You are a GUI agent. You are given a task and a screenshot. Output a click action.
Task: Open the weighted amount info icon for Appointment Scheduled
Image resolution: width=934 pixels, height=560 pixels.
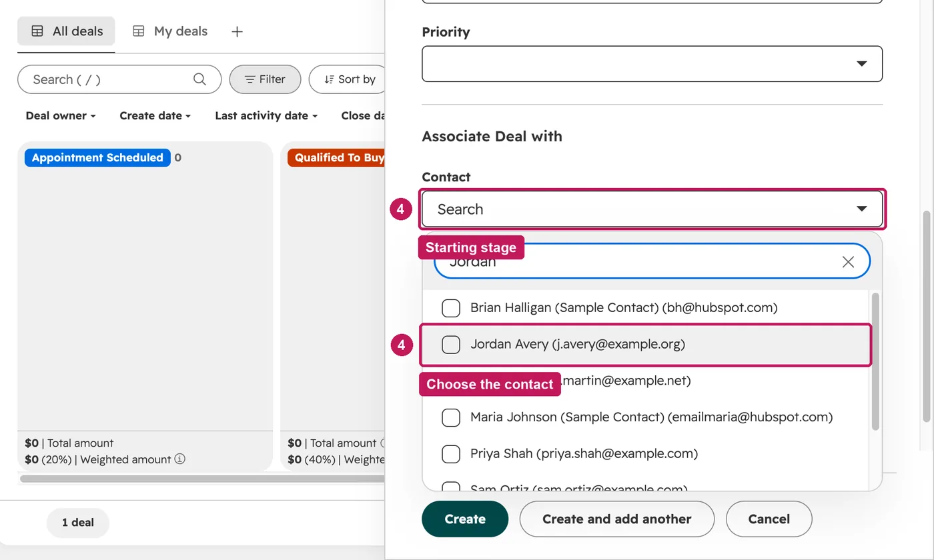pyautogui.click(x=180, y=459)
